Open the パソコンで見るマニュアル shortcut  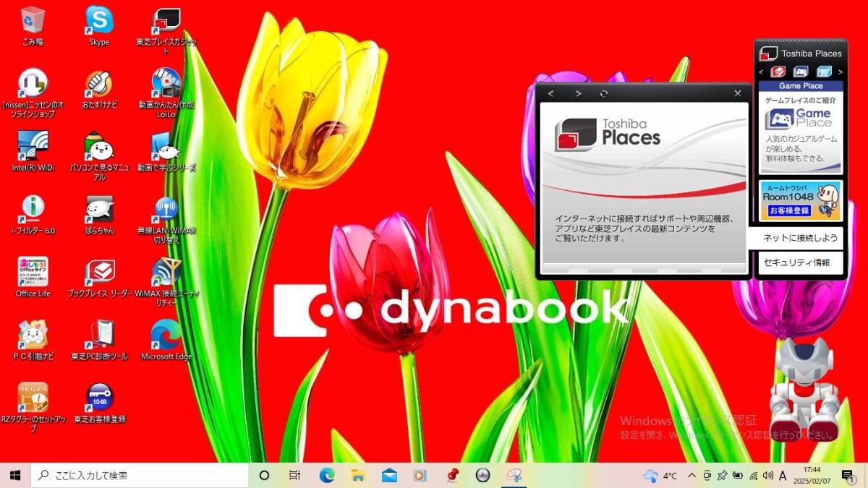[99, 156]
